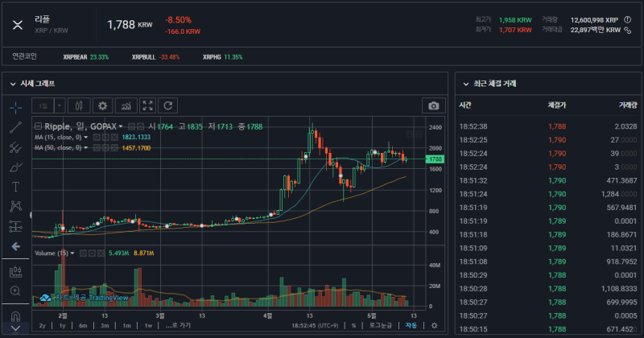This screenshot has width=644, height=338.
Task: Click the chart refresh button
Action: click(168, 105)
